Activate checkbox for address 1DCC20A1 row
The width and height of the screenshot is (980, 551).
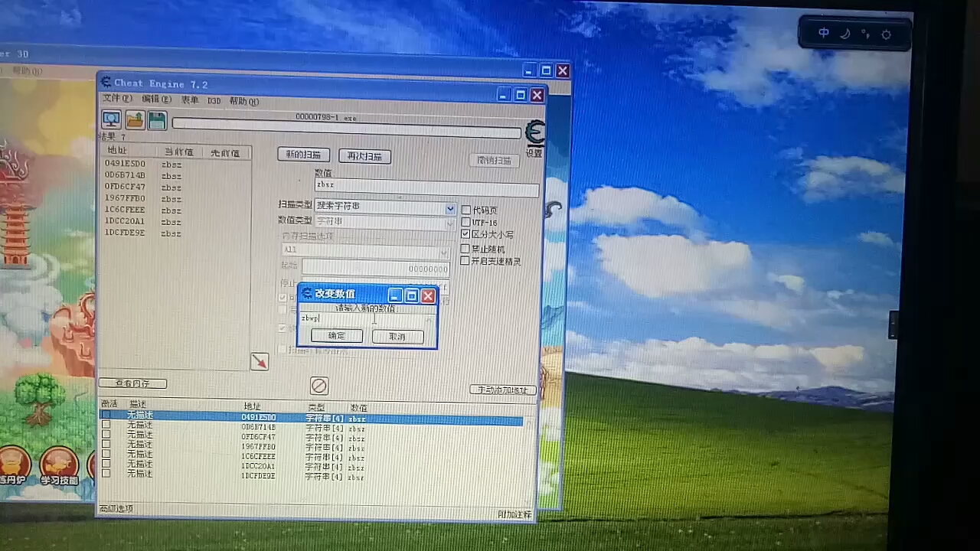click(x=106, y=465)
